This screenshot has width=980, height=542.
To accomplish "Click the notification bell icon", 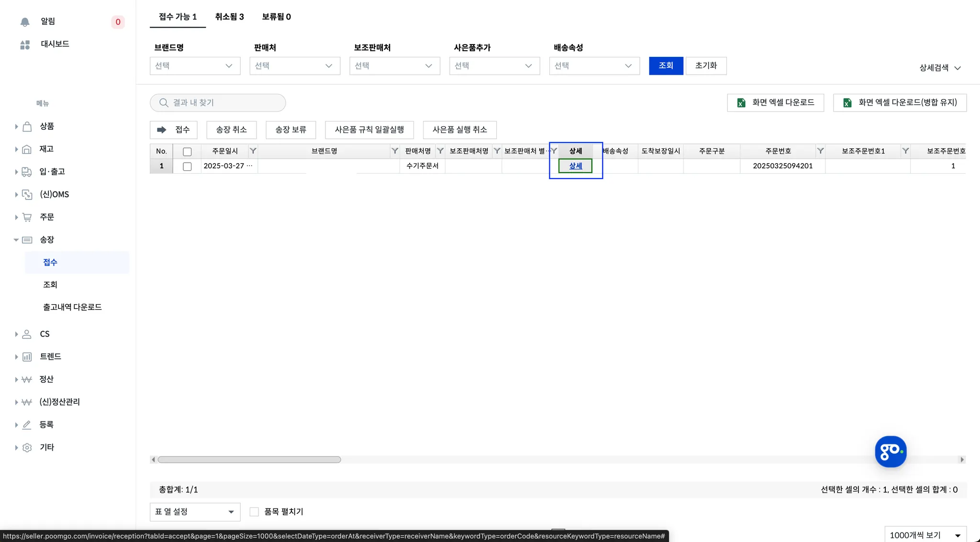I will (25, 22).
